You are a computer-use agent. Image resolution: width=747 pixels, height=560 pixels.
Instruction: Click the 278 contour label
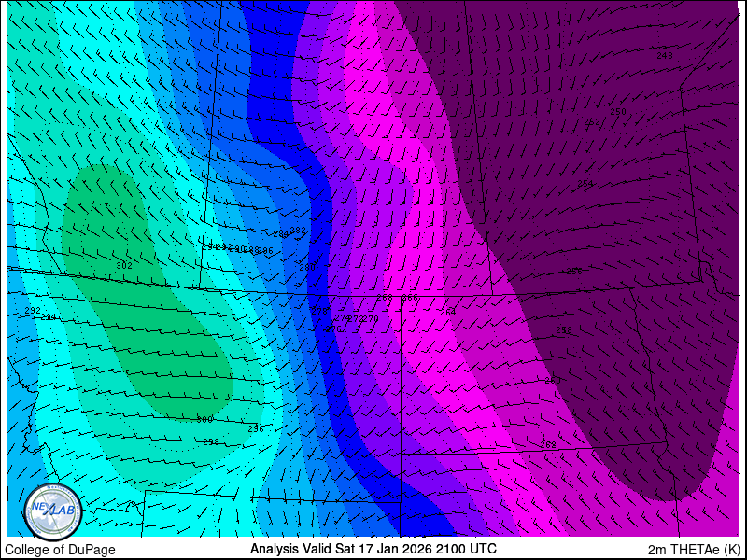[x=320, y=312]
